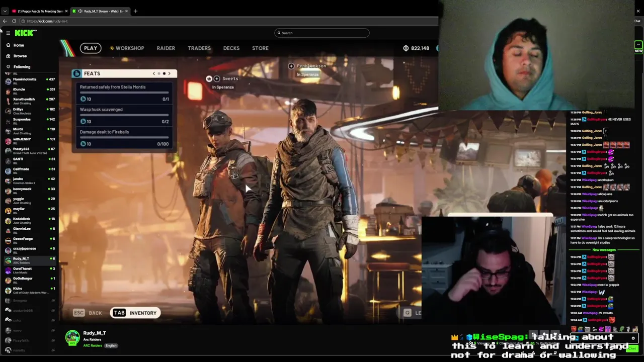
Task: Switch to the WORKSHOP tab
Action: pos(127,48)
